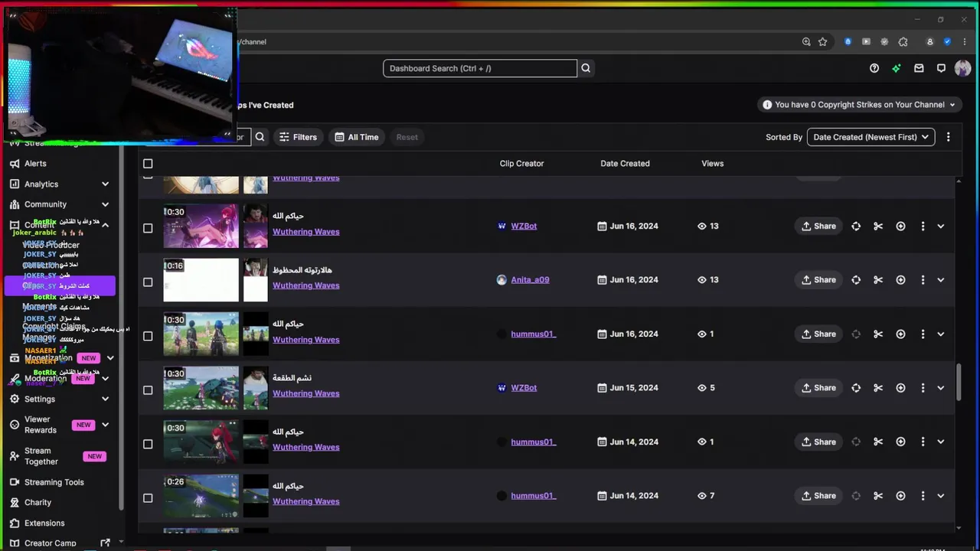Click the Dashboard Search input field
This screenshot has height=551, width=980.
pos(480,68)
